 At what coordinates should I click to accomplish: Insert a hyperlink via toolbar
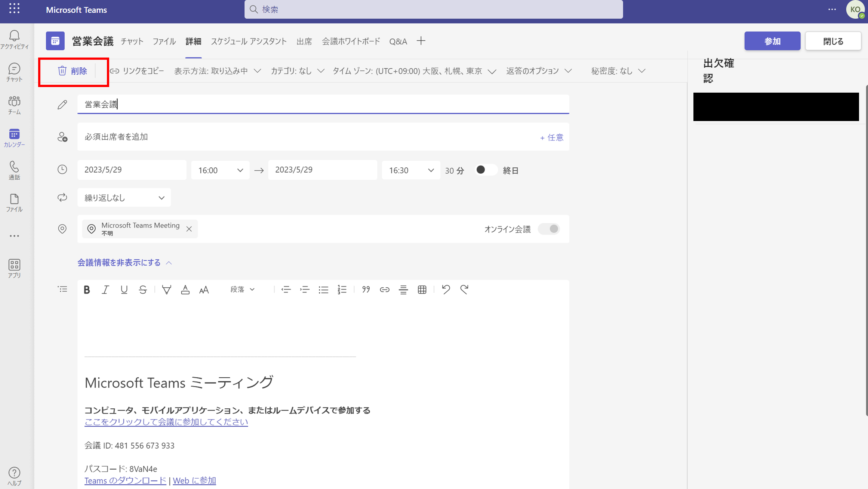(x=385, y=290)
